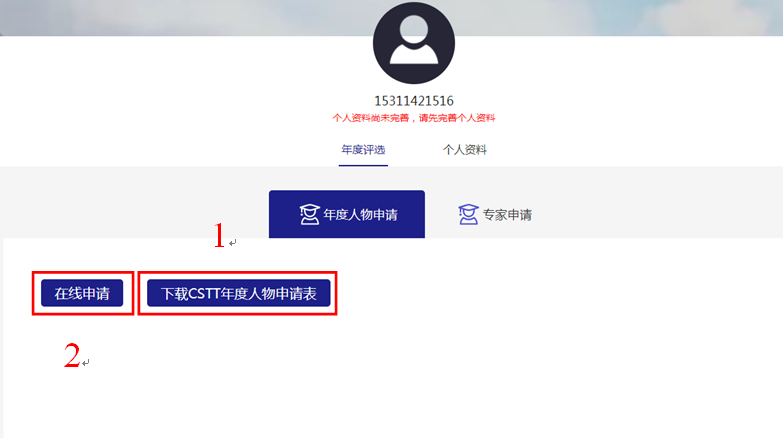Image resolution: width=783 pixels, height=438 pixels.
Task: Click the account number 15311421516
Action: (x=414, y=101)
